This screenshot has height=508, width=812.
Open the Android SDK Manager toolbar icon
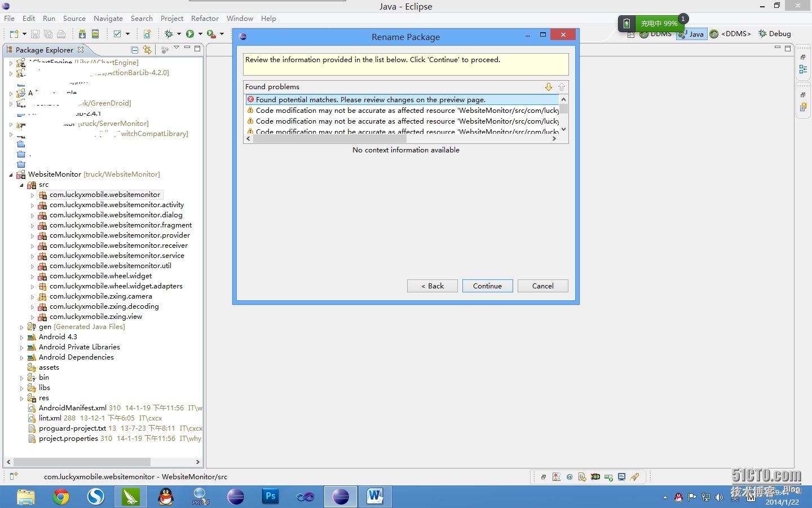[x=82, y=34]
